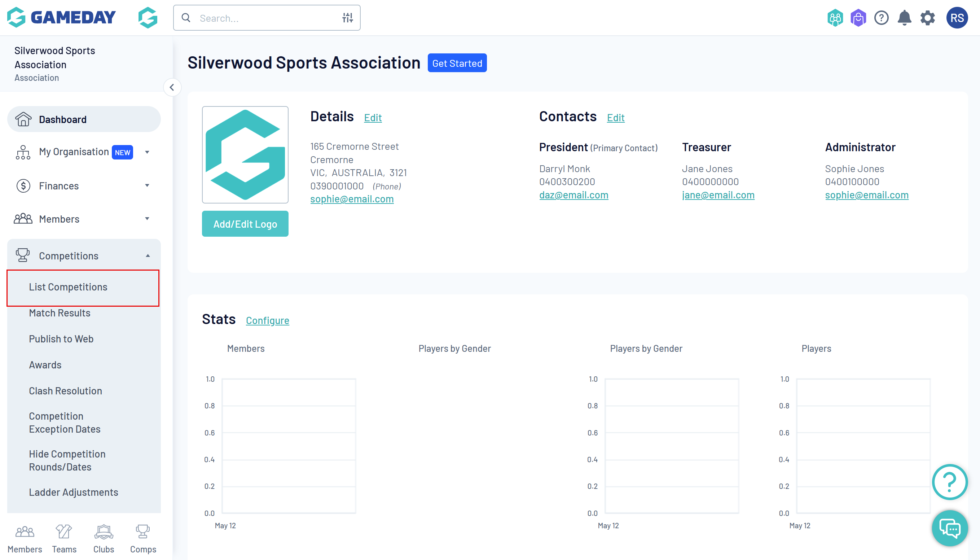This screenshot has height=560, width=980.
Task: Click the help question mark in header
Action: click(x=881, y=18)
